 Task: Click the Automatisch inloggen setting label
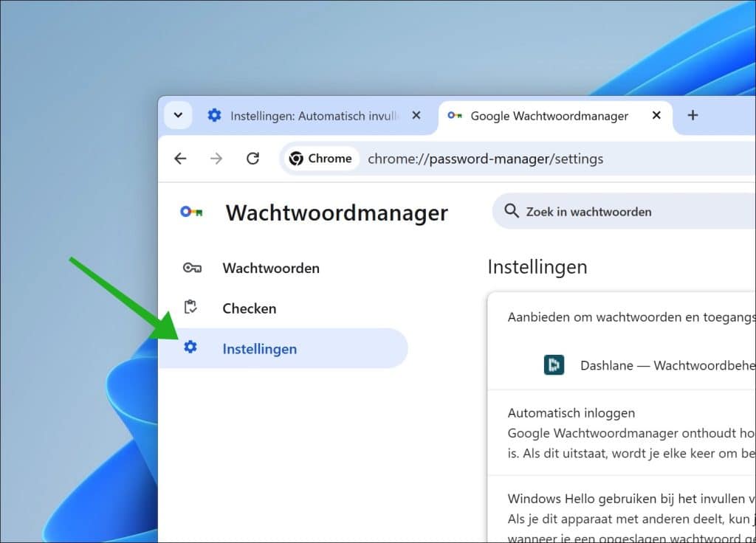coord(571,413)
